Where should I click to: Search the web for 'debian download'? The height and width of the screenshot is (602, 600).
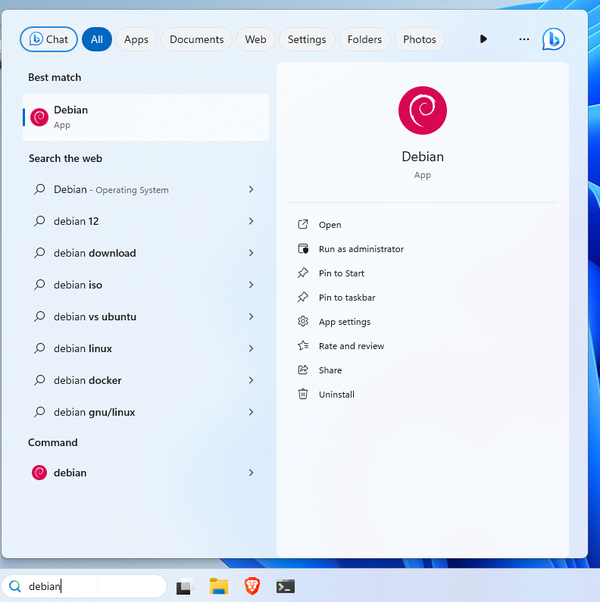click(95, 253)
